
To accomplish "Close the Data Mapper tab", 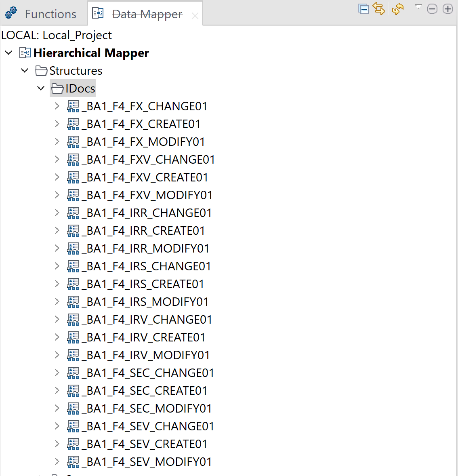I will (x=195, y=15).
